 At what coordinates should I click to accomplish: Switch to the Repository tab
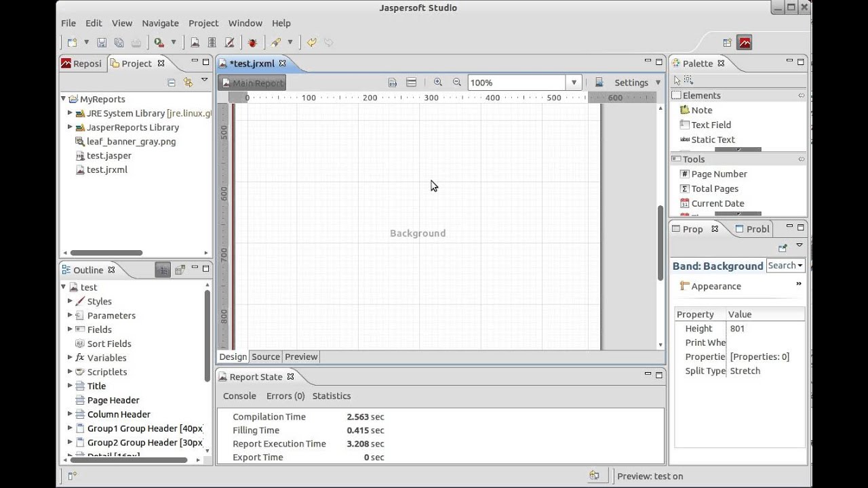[x=82, y=63]
